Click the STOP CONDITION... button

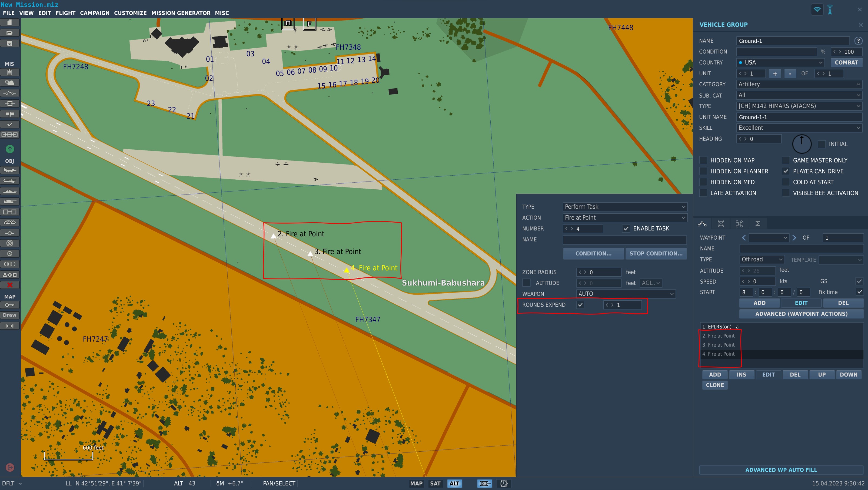656,254
